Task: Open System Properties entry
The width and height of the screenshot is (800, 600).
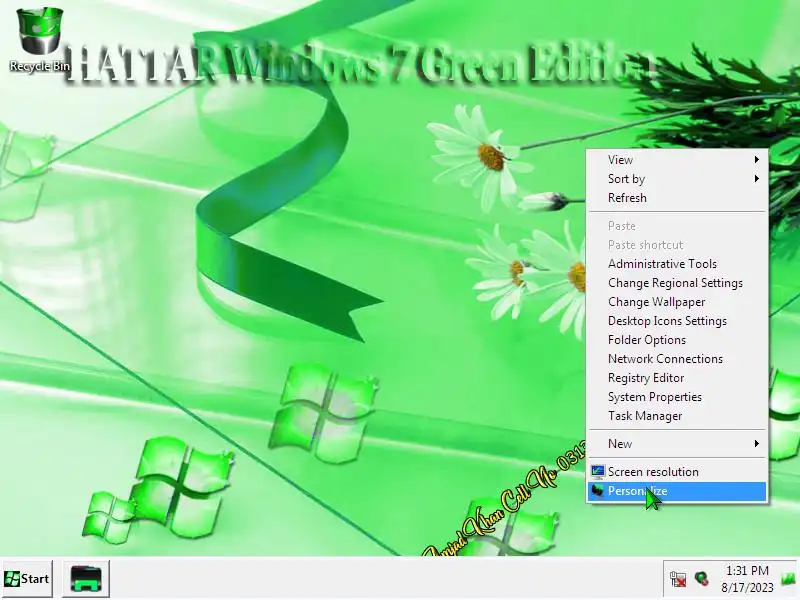Action: [x=678, y=396]
